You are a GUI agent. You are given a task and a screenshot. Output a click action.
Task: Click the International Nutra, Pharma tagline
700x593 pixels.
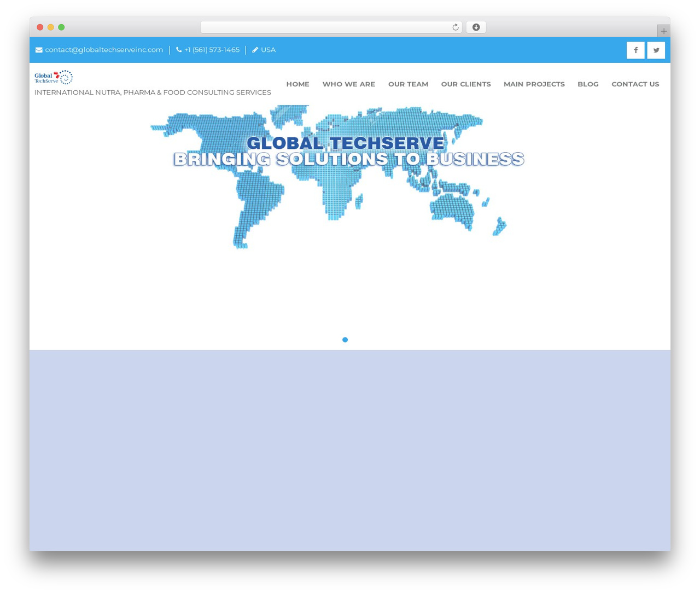tap(153, 92)
